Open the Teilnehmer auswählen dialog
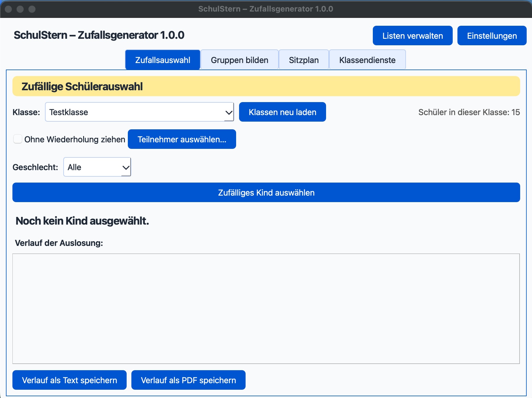 [x=182, y=139]
